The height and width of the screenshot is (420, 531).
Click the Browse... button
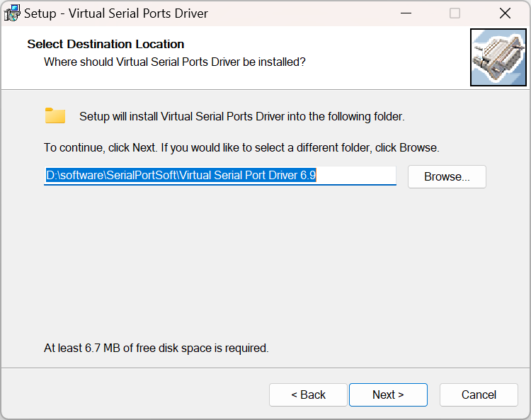(x=447, y=176)
